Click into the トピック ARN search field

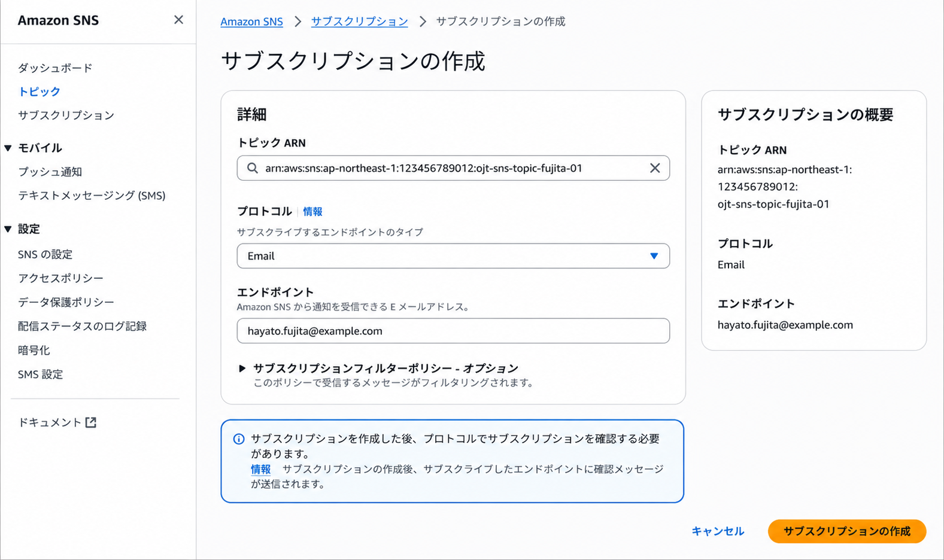click(453, 168)
